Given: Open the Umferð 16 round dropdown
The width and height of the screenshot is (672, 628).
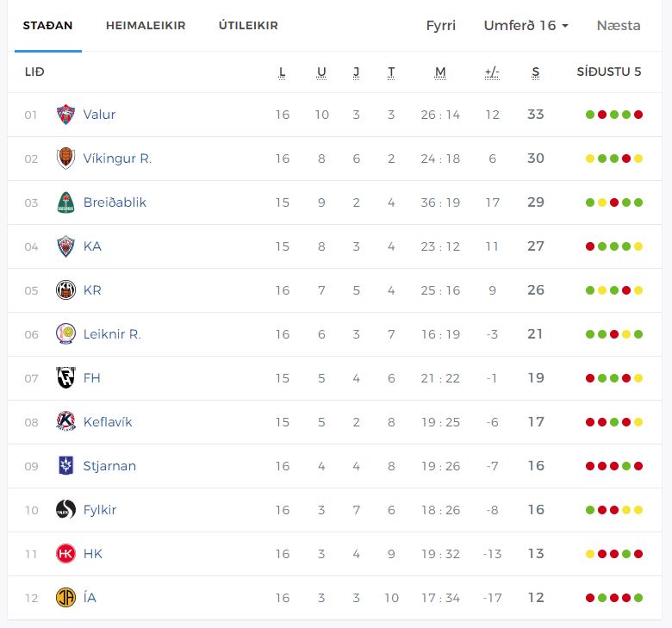Looking at the screenshot, I should click(526, 26).
